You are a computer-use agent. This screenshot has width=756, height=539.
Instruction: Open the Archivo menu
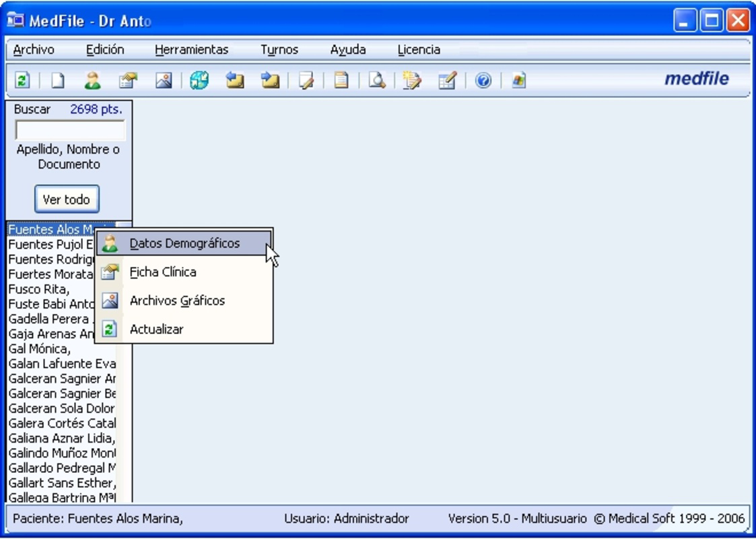34,50
